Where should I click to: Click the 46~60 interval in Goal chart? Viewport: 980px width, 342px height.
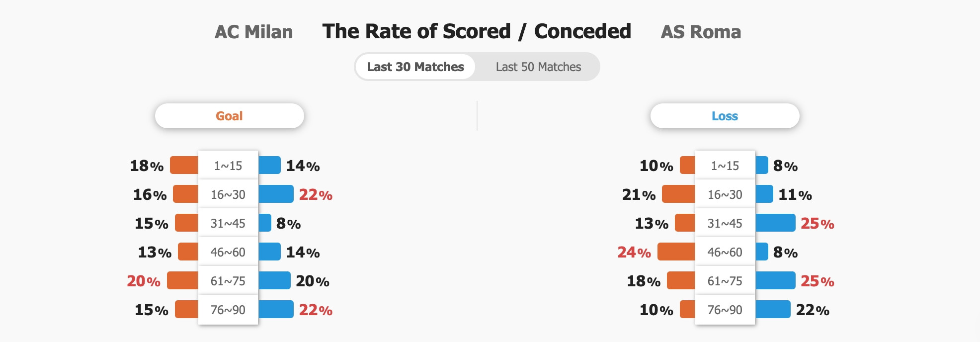point(228,252)
